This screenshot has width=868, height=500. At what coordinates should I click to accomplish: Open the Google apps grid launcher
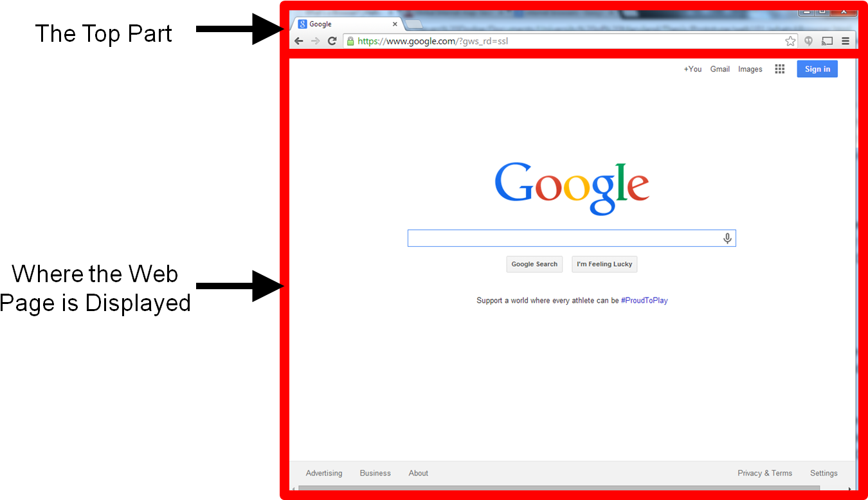779,69
